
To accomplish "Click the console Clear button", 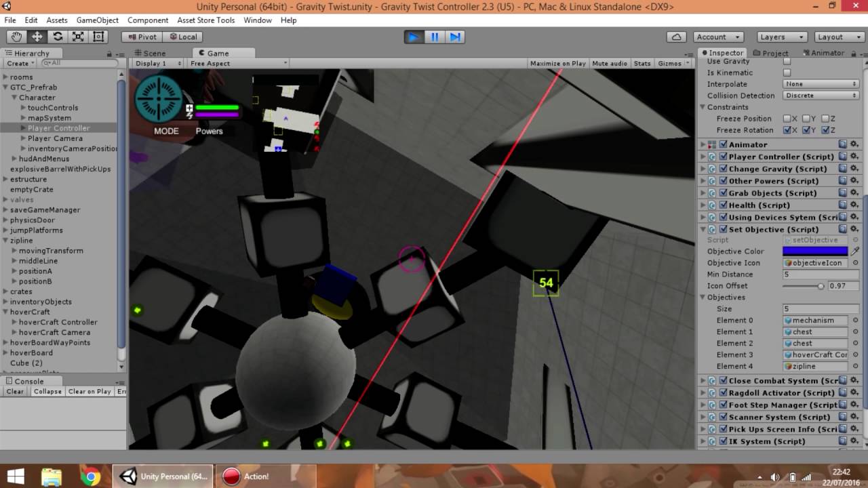I will 15,392.
